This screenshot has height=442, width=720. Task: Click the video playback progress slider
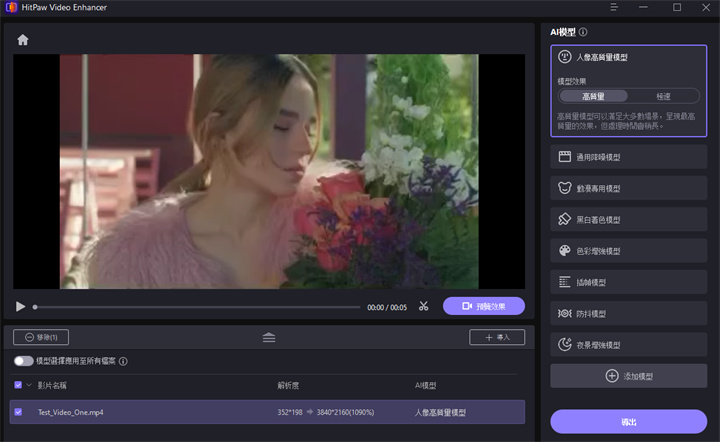pyautogui.click(x=197, y=307)
